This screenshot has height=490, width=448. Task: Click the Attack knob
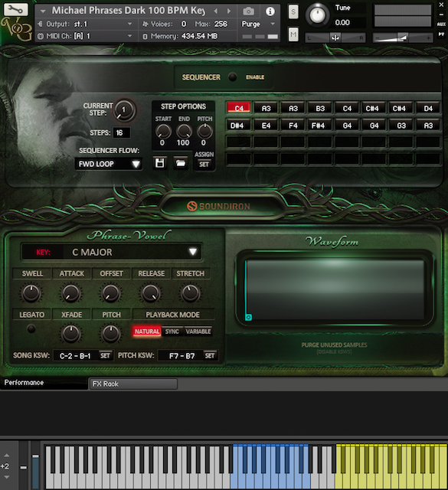coord(71,293)
